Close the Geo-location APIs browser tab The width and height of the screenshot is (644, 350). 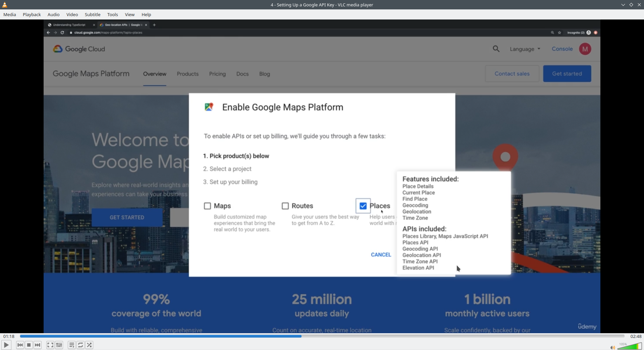pyautogui.click(x=146, y=25)
